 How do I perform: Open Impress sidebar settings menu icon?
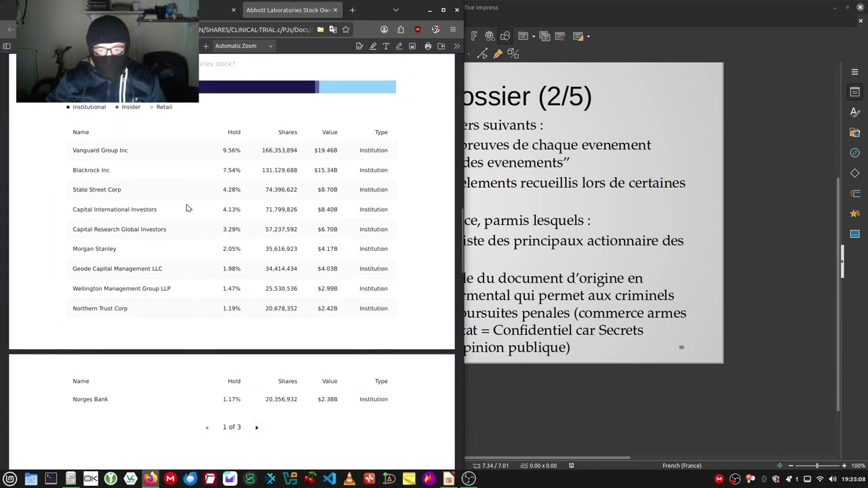pos(854,72)
